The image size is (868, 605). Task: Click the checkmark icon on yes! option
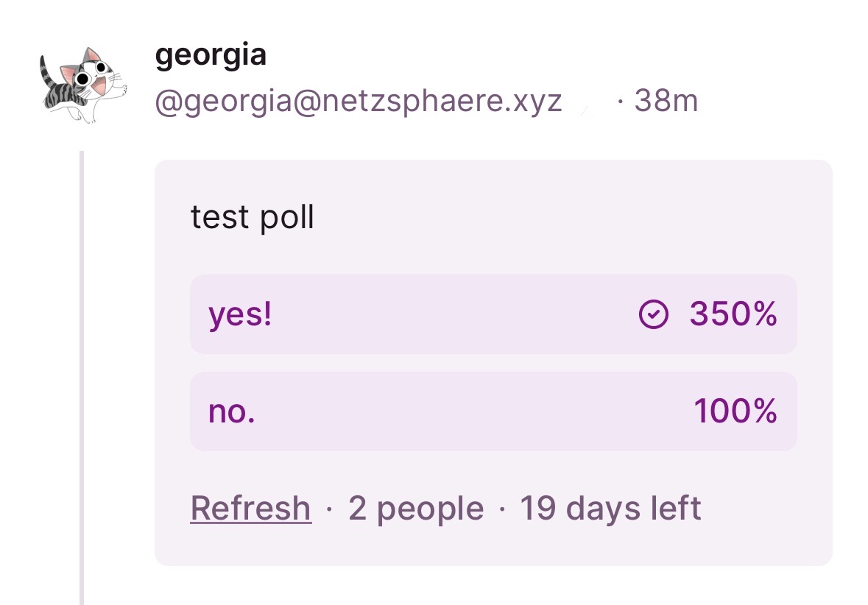pos(652,315)
